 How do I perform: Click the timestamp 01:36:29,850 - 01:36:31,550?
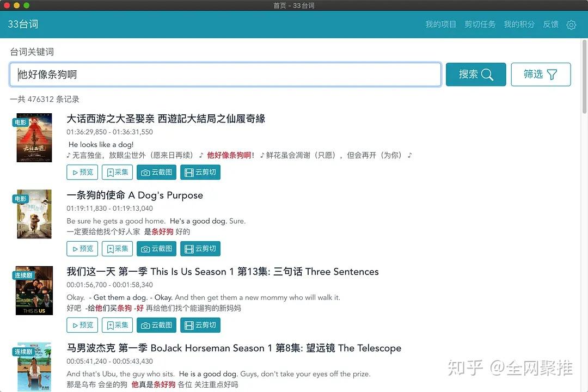110,132
